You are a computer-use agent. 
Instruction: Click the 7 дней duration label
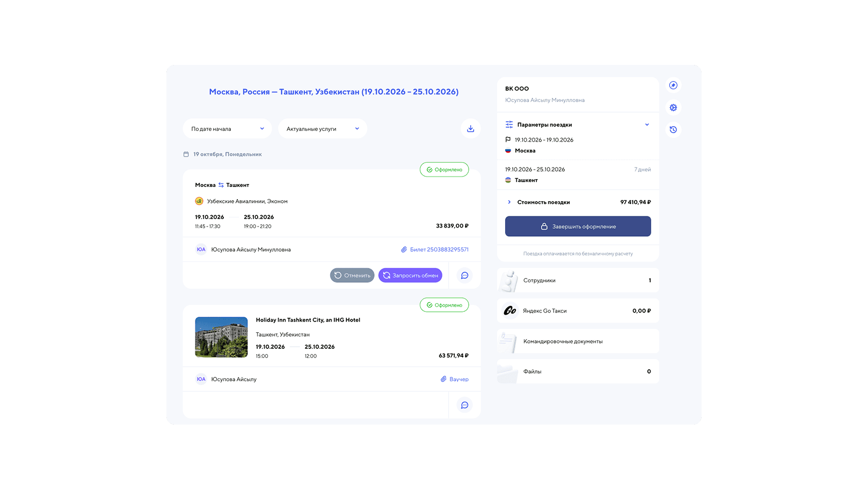tap(643, 170)
